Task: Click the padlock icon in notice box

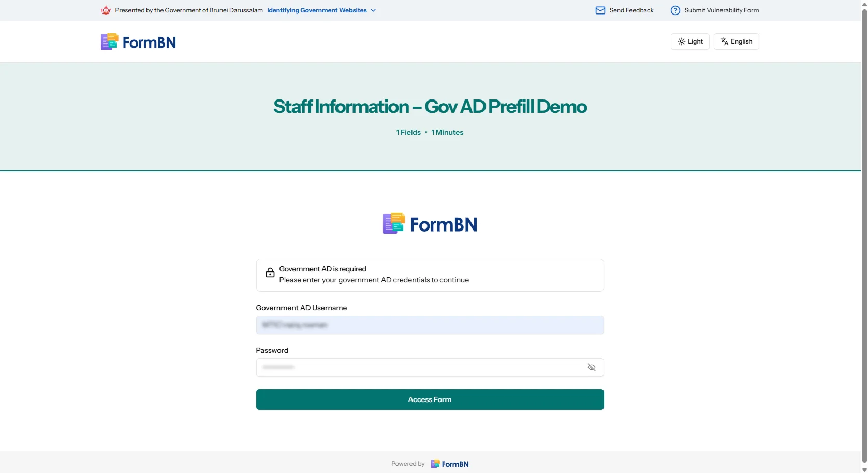Action: (270, 273)
